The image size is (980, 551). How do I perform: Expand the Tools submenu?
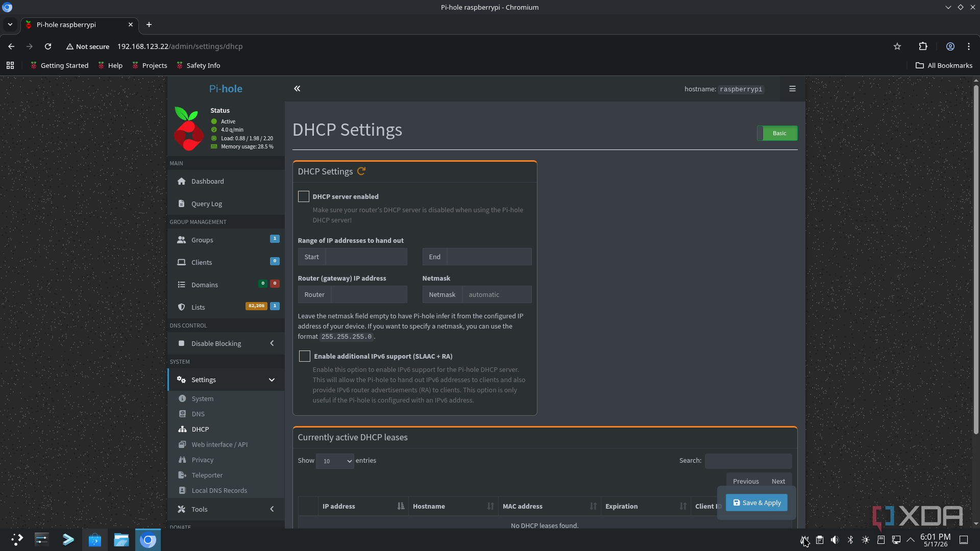(226, 510)
